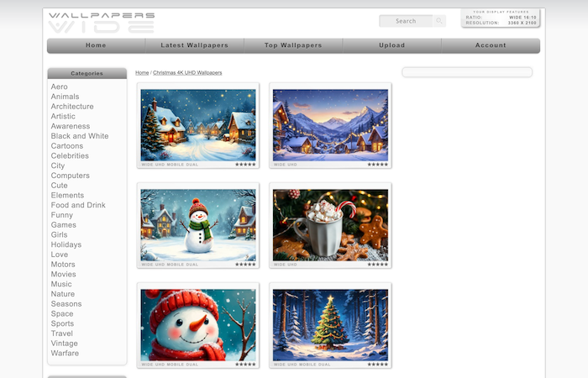This screenshot has height=378, width=588.
Task: Browse the Computers category
Action: (70, 176)
